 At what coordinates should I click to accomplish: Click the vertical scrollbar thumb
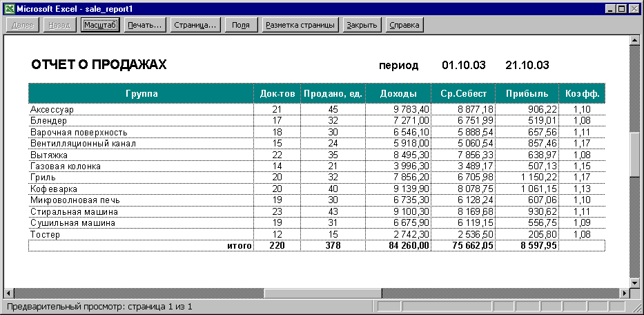pyautogui.click(x=634, y=155)
